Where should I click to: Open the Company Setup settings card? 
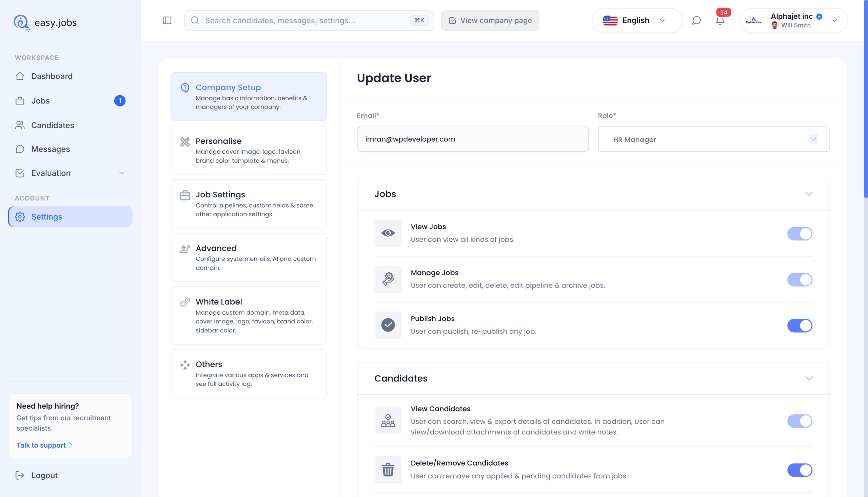tap(249, 97)
